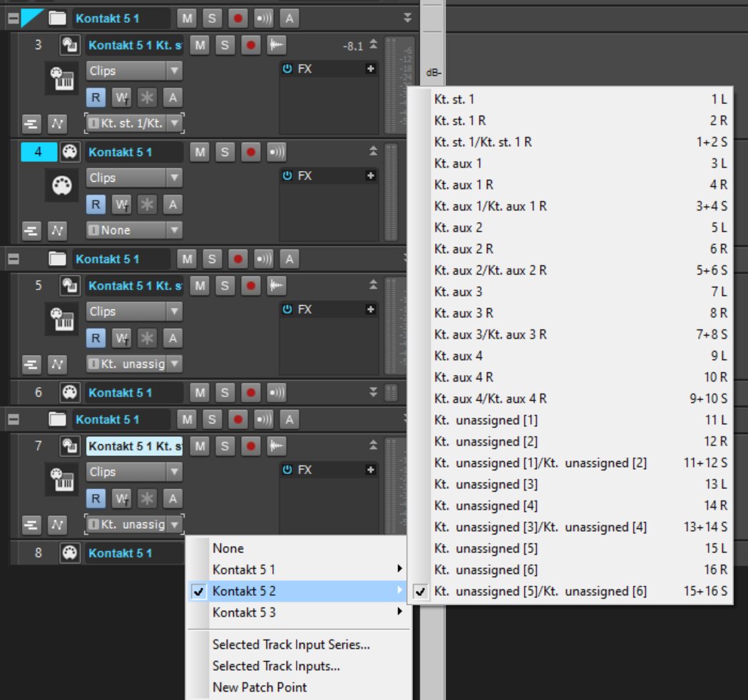The width and height of the screenshot is (748, 700).
Task: Toggle track 3's FX bin power button
Action: [287, 68]
